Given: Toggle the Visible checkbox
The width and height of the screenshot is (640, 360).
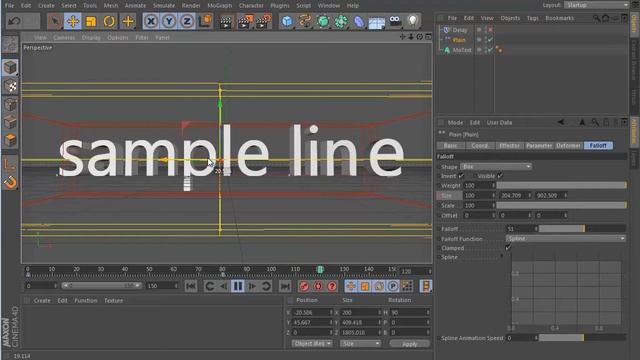Looking at the screenshot, I should coord(500,176).
